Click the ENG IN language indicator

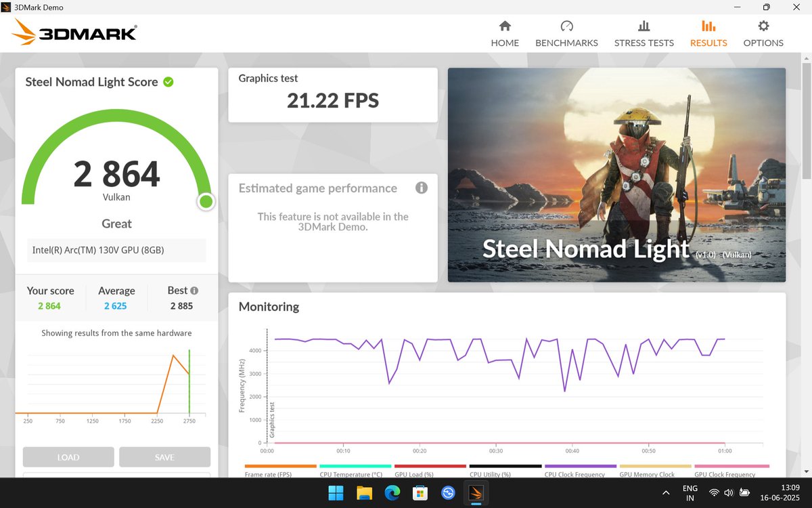[x=690, y=493]
